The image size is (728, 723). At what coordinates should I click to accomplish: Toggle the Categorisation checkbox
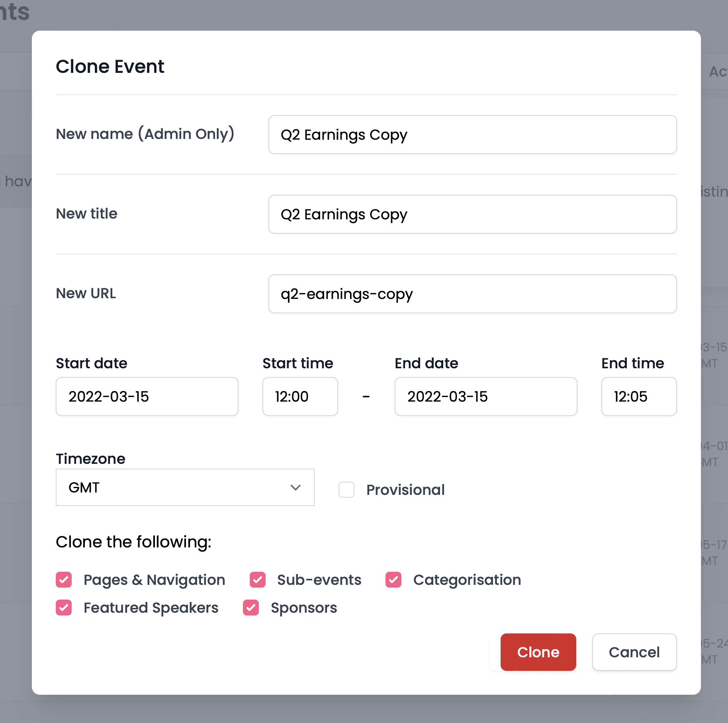[x=393, y=580]
